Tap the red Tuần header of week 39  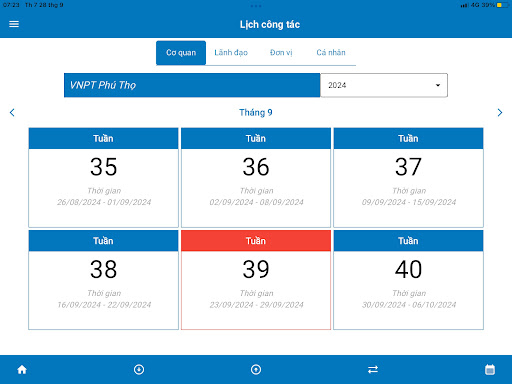(256, 241)
